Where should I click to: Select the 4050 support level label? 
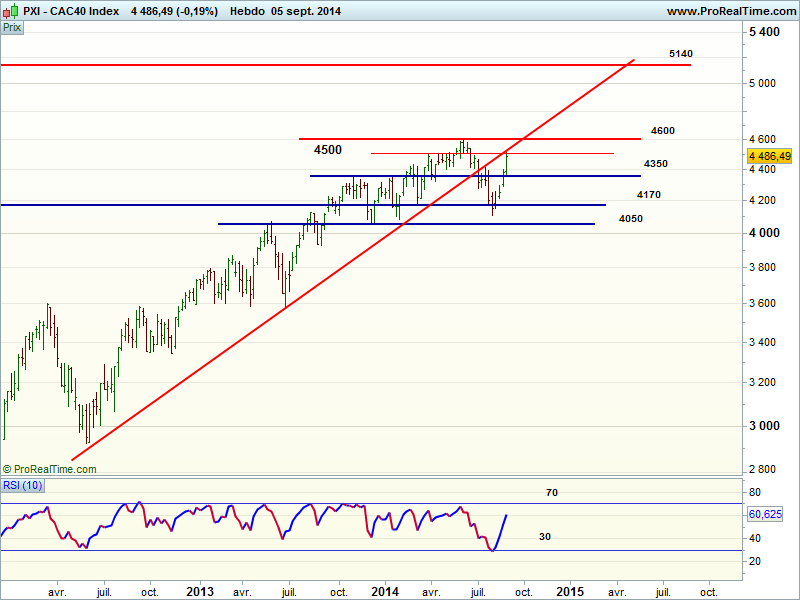coord(631,218)
